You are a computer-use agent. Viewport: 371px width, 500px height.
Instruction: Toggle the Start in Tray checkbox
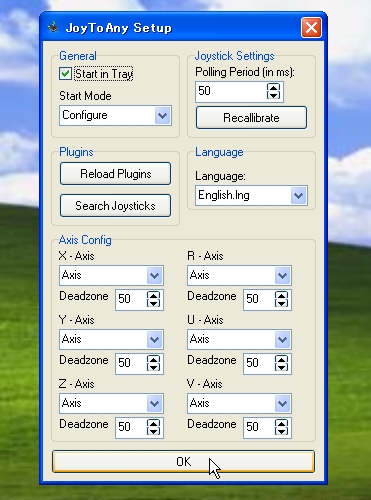pos(65,74)
